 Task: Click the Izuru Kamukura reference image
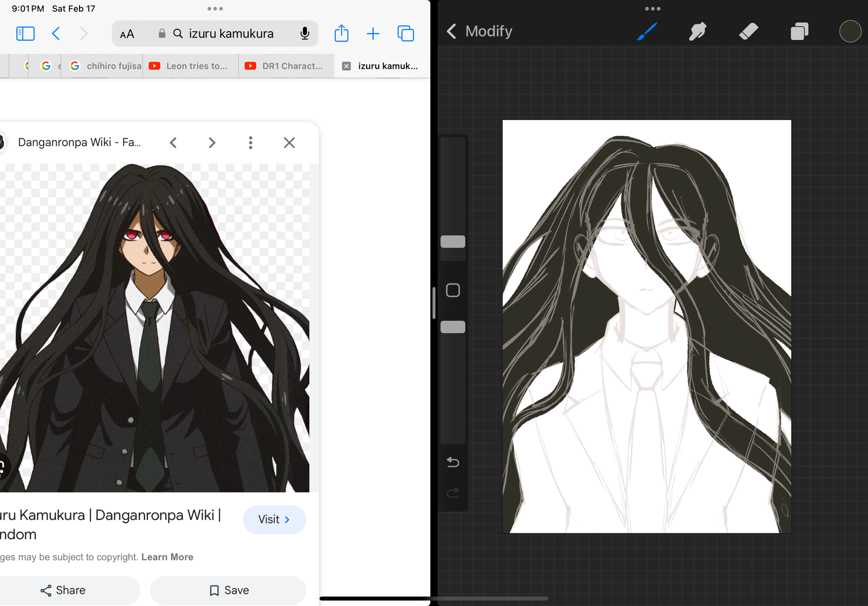coord(155,328)
